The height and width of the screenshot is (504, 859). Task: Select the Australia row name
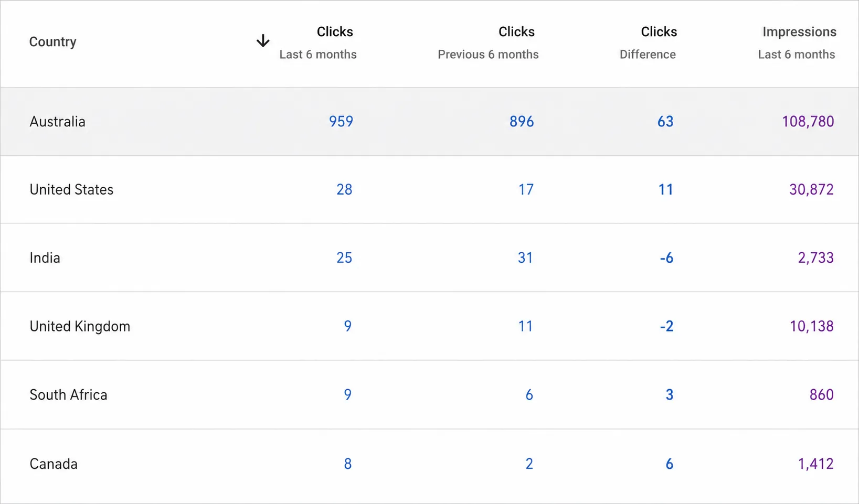click(57, 122)
